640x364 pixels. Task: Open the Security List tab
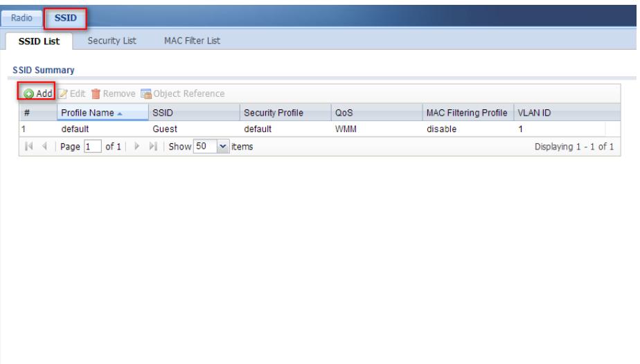[112, 41]
